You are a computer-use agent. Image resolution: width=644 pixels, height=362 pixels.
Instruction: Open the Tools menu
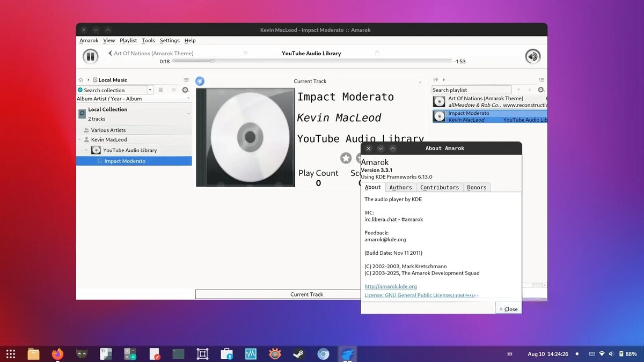pos(148,40)
